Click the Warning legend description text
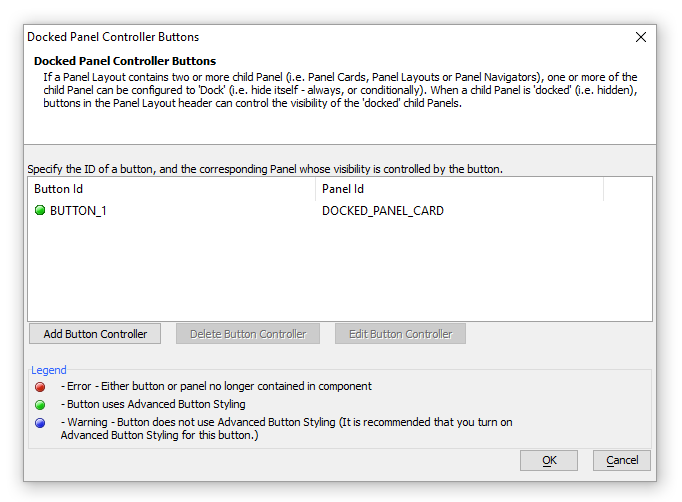Viewport: 682px width, 502px height. [287, 428]
